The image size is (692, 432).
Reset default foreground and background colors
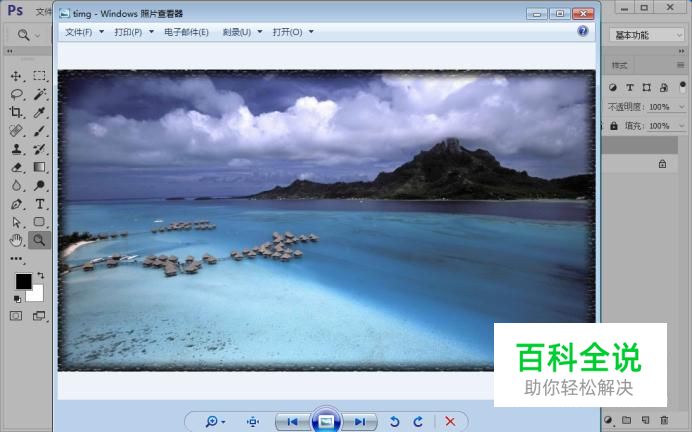tap(17, 300)
